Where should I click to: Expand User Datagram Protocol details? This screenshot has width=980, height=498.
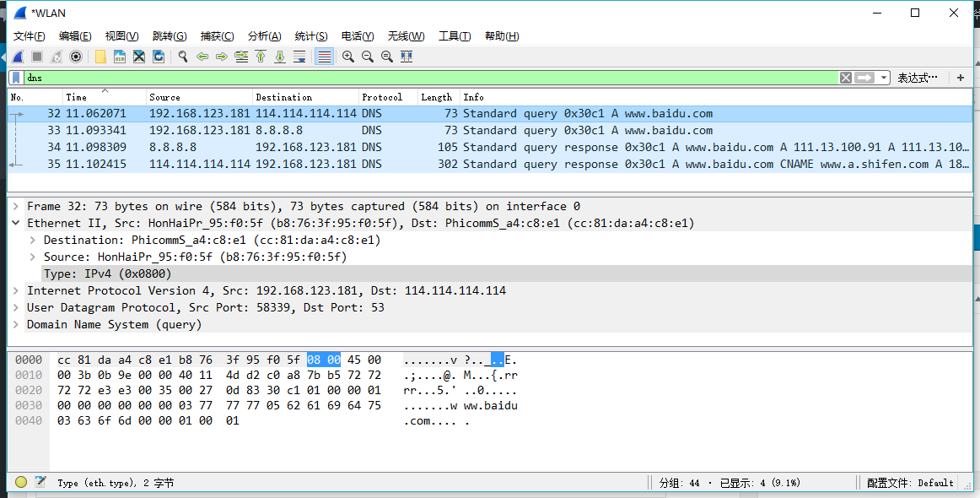[x=16, y=308]
